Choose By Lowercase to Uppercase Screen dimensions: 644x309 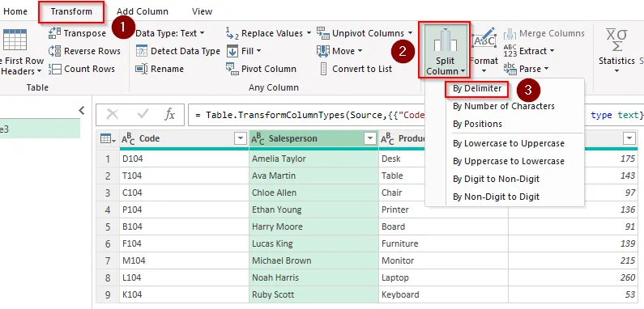509,144
